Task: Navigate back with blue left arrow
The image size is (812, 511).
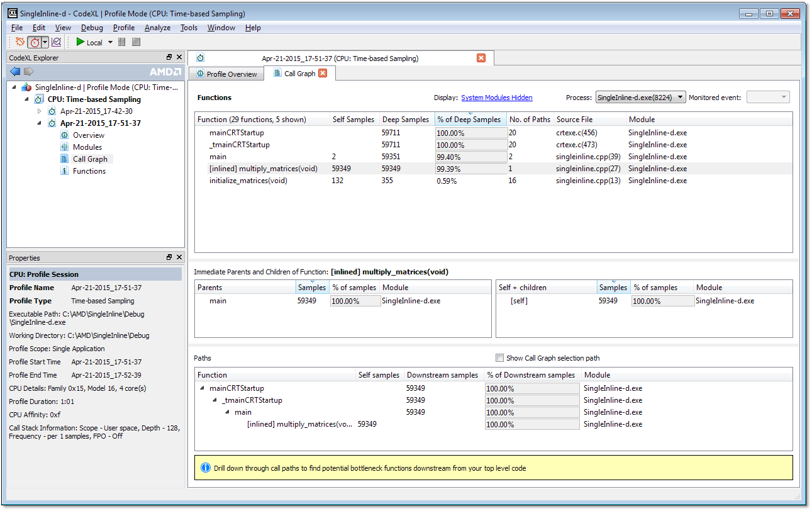Action: click(15, 71)
